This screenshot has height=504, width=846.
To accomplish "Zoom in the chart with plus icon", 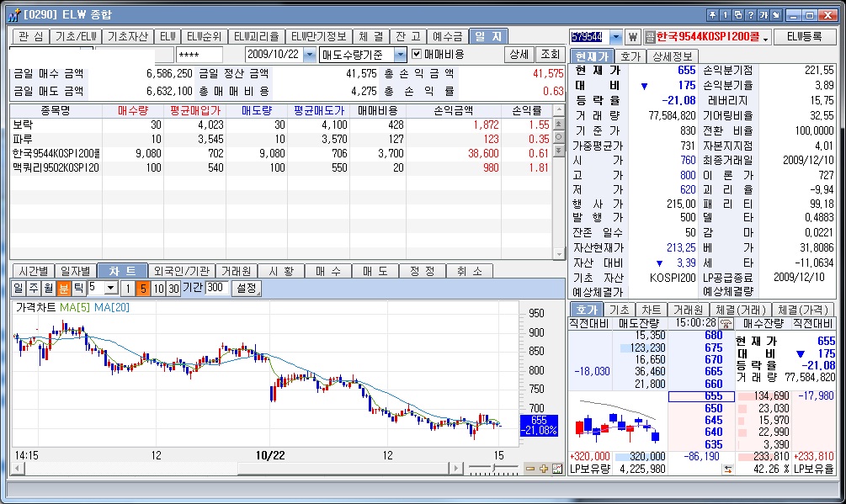I will (x=543, y=469).
